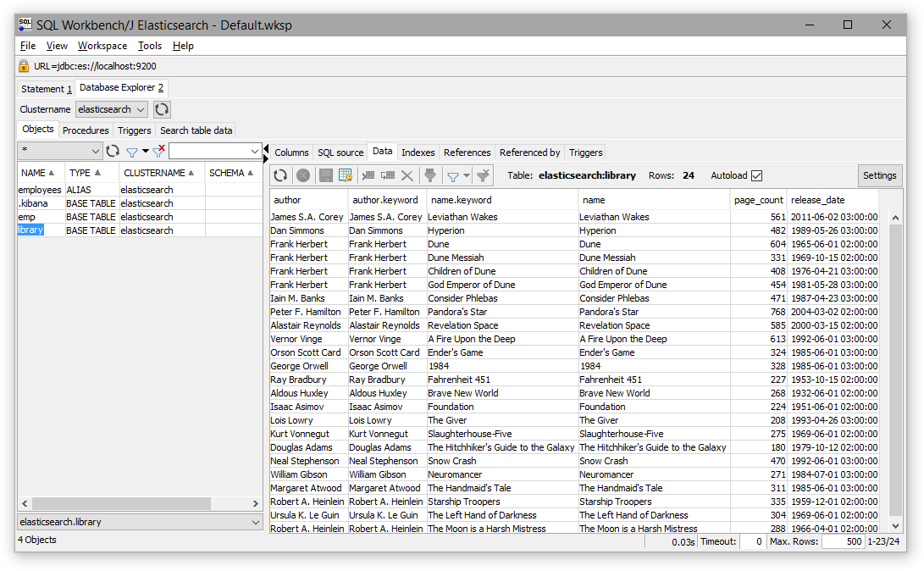Reload the library table data
This screenshot has height=571, width=924.
pos(279,175)
